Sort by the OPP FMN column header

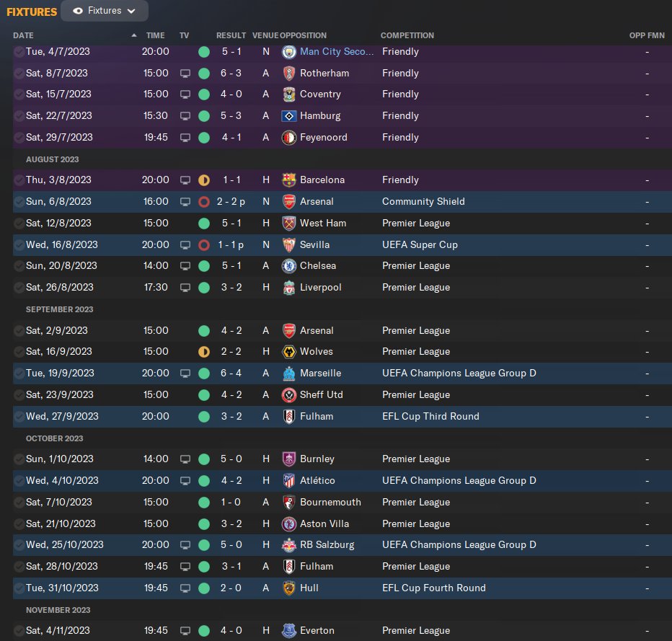point(647,35)
